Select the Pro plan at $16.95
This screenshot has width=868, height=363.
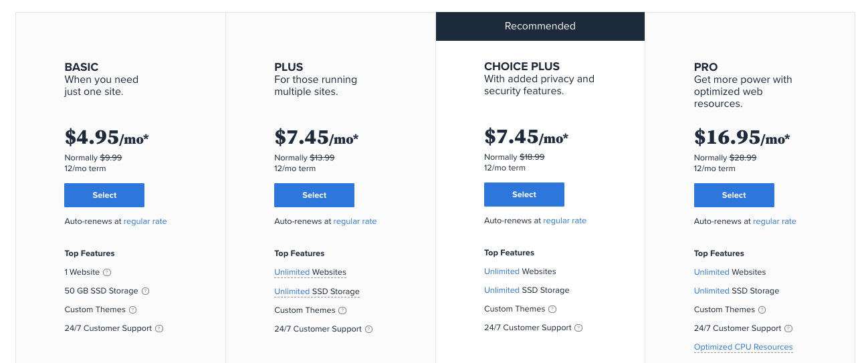coord(734,195)
